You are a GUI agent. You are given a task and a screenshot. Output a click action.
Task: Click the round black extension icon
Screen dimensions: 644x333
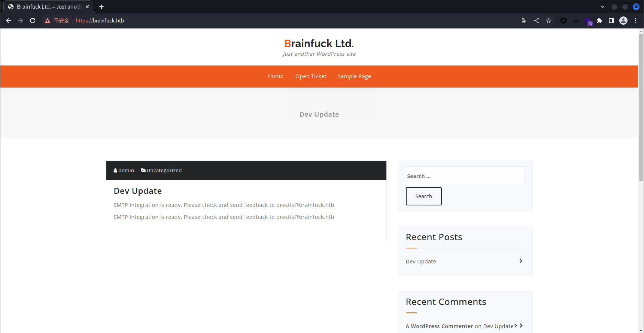pos(563,21)
